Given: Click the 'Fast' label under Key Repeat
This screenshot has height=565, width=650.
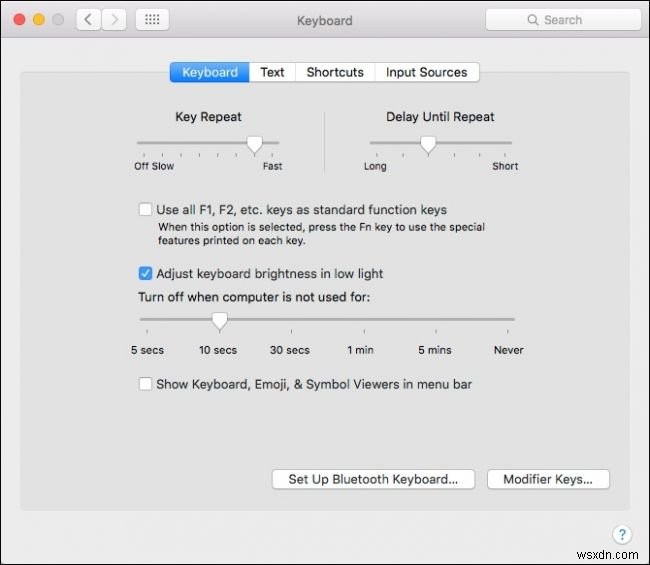Looking at the screenshot, I should tap(272, 166).
